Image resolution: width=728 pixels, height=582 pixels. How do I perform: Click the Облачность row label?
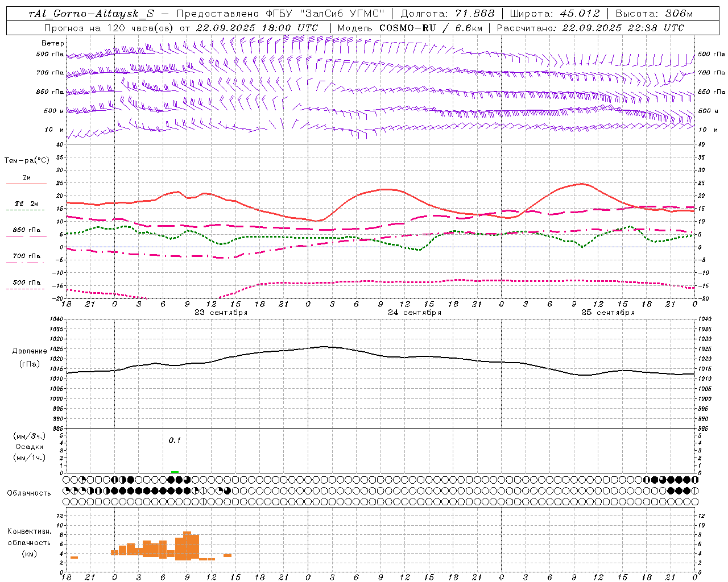coord(29,493)
